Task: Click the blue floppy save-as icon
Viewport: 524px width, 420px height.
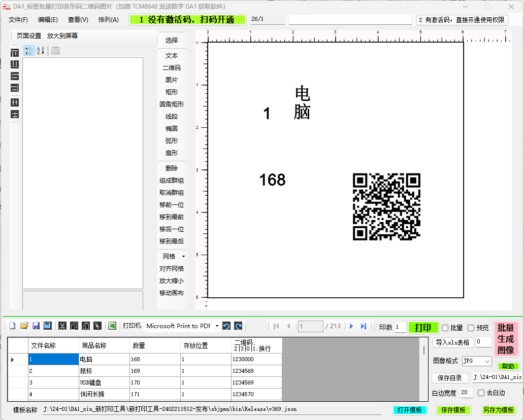Action: point(47,326)
